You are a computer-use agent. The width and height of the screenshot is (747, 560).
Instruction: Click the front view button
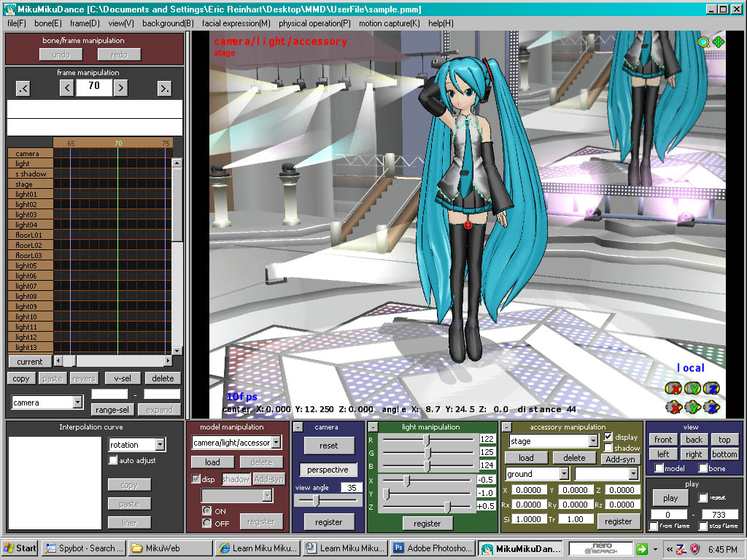(x=663, y=440)
